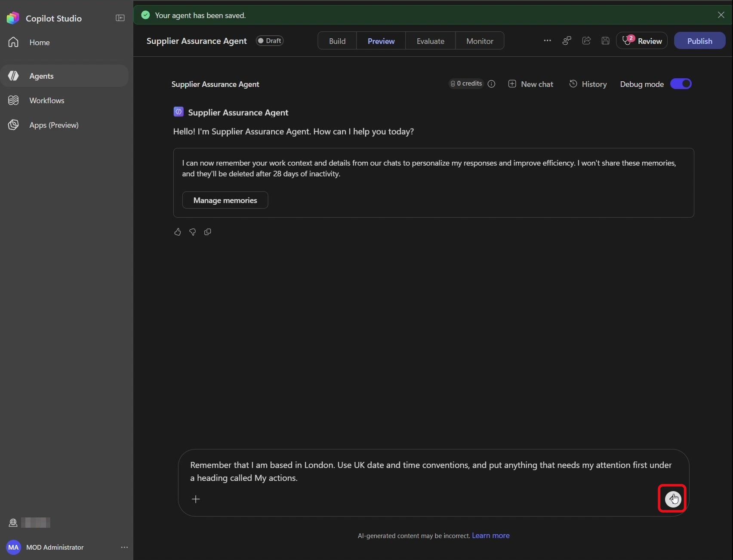Screen dimensions: 733x560
Task: Follow the Learn more link
Action: [491, 535]
